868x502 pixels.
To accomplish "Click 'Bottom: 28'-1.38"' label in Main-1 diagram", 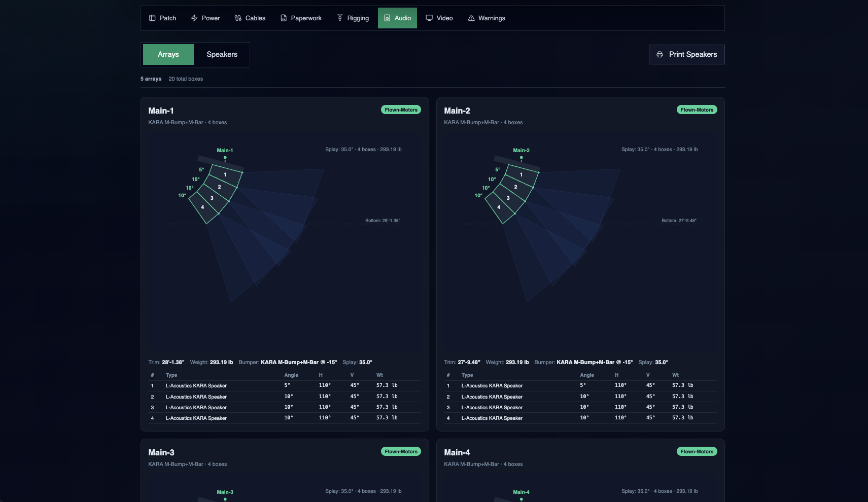I will click(x=383, y=221).
